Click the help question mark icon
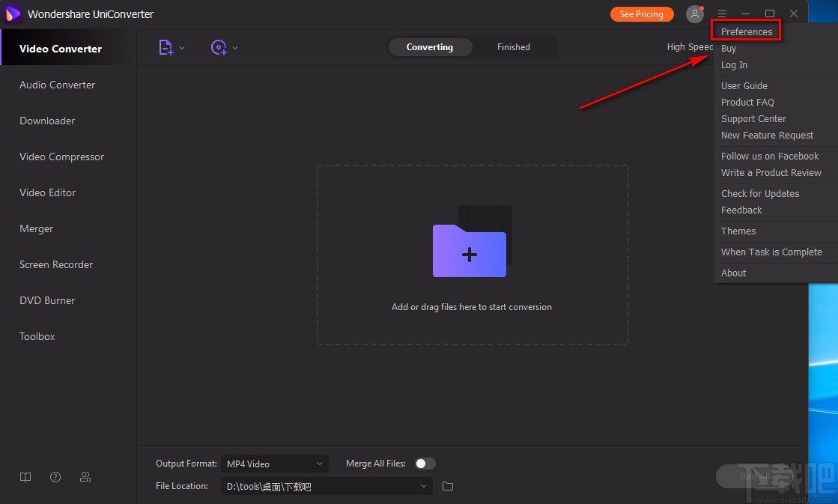Image resolution: width=838 pixels, height=504 pixels. 55,477
